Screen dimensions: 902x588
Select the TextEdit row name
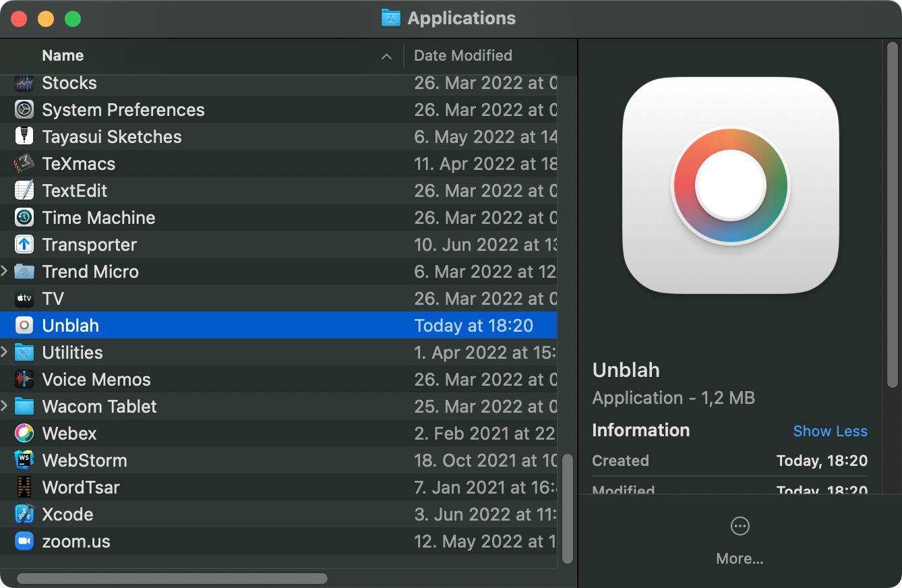click(x=75, y=191)
